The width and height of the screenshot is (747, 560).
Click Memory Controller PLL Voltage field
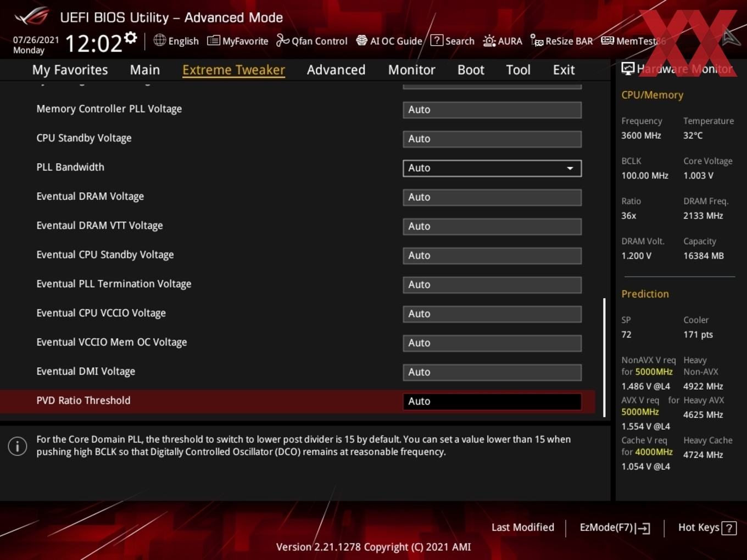coord(492,110)
